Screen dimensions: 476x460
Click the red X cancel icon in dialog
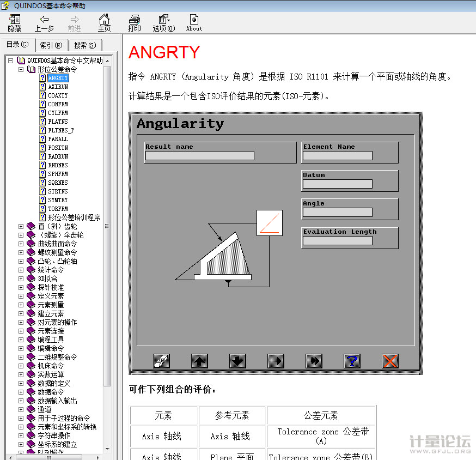[390, 361]
